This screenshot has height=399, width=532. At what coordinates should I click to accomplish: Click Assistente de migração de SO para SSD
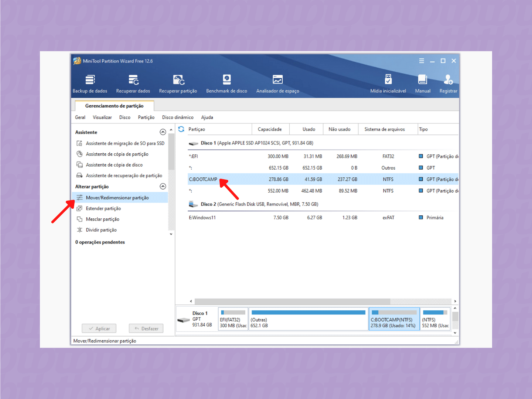(x=121, y=143)
